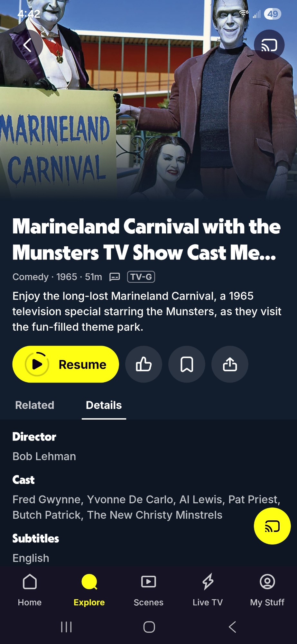
Task: Switch to the Related tab
Action: click(35, 405)
